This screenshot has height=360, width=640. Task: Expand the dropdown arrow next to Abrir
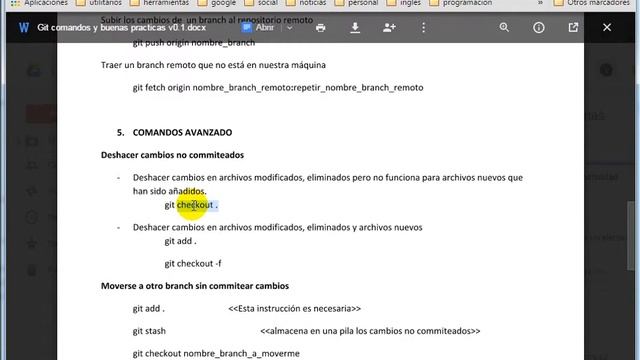tap(289, 28)
